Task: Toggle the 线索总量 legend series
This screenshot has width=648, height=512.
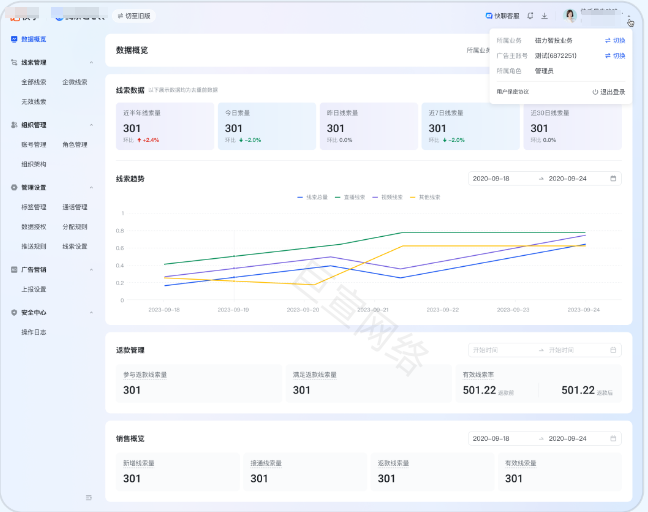Action: (x=312, y=198)
